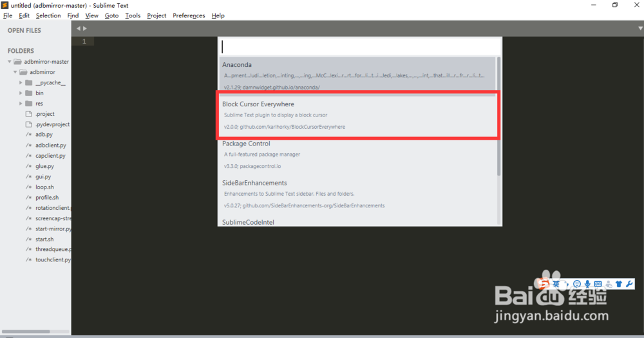
Task: Click the package list vertical scrollbar
Action: point(498,117)
